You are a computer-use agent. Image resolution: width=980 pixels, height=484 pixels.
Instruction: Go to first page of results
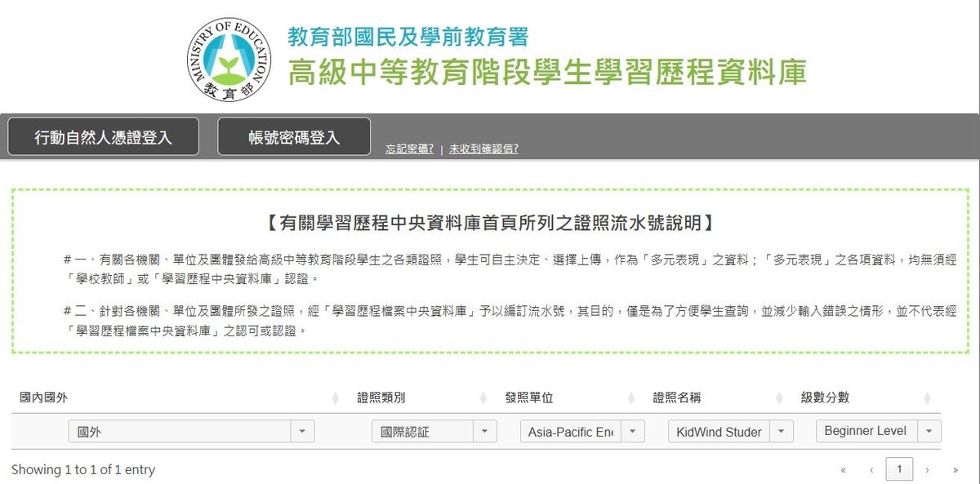point(843,470)
